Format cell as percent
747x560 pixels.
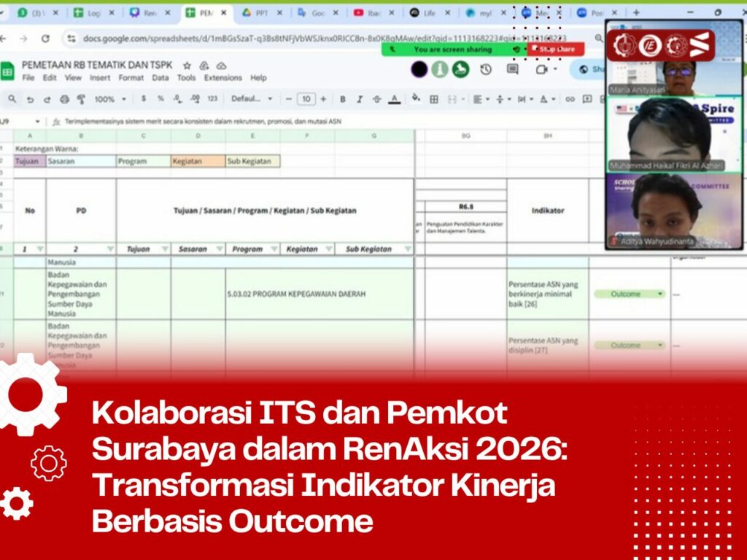point(160,99)
